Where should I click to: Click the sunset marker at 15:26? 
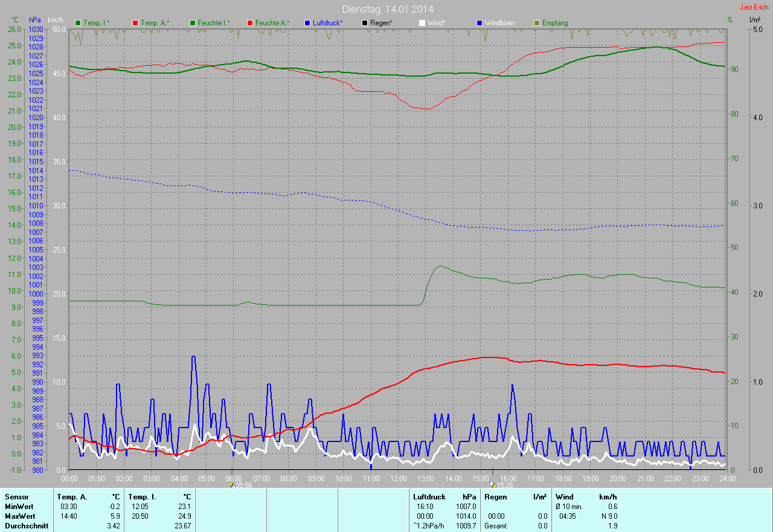tap(493, 484)
